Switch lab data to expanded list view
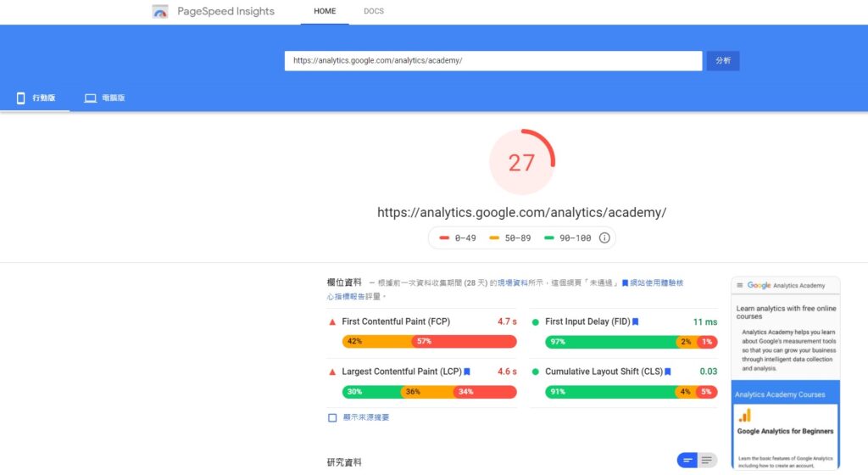The width and height of the screenshot is (868, 475). [x=707, y=461]
